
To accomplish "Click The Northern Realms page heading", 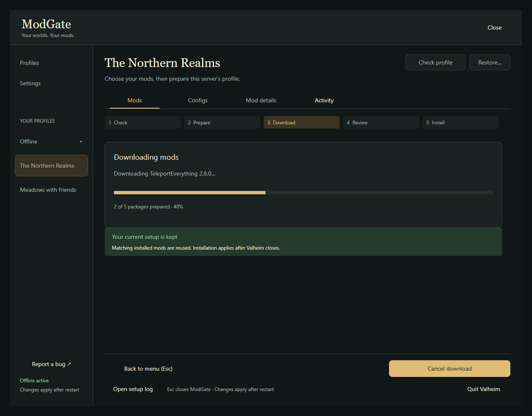I will 163,63.
